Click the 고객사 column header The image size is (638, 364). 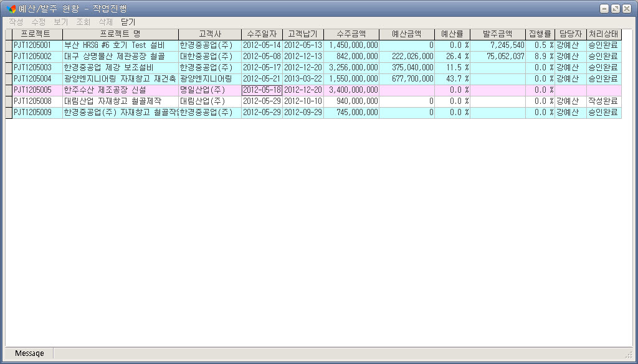point(210,34)
